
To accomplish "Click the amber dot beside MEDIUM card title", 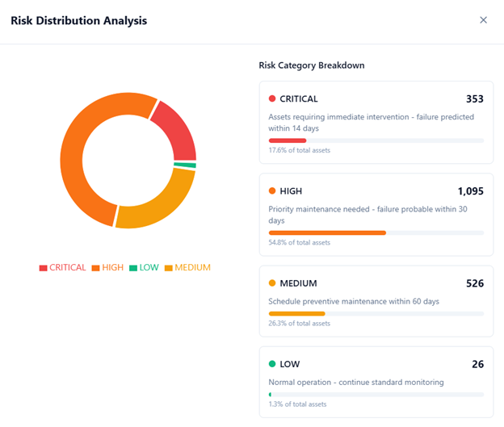I will (x=272, y=283).
